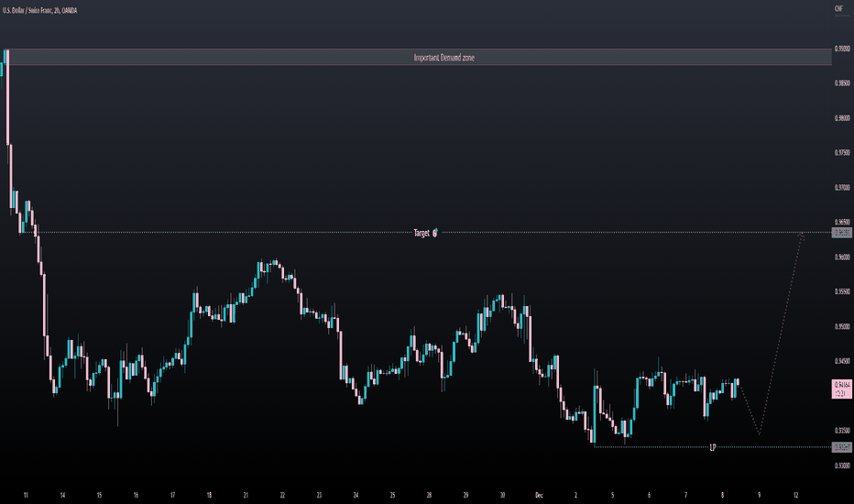854x504 pixels.
Task: Click the 0.98000 price axis label
Action: pyautogui.click(x=842, y=118)
